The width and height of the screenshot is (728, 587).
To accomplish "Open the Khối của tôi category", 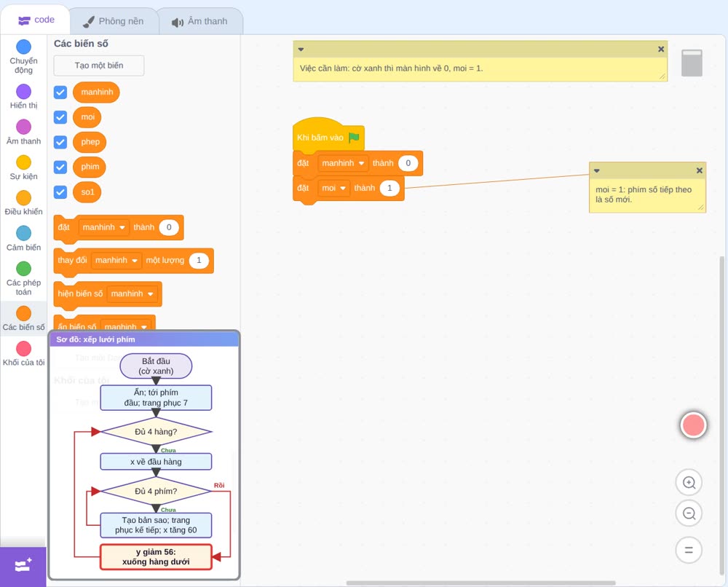I will (x=24, y=353).
